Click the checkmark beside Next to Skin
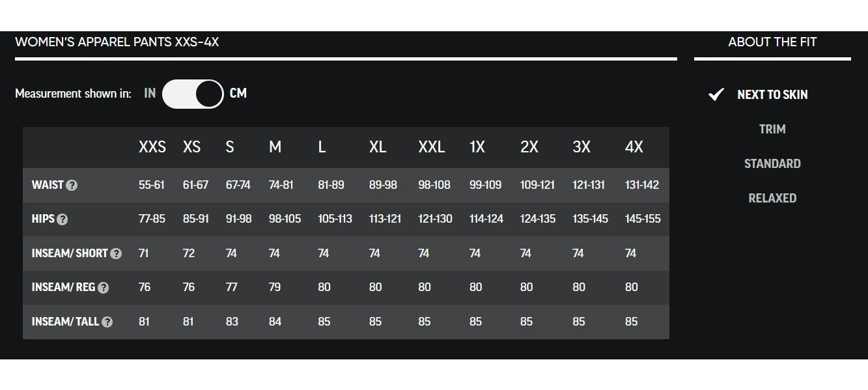The image size is (868, 390). pos(716,94)
